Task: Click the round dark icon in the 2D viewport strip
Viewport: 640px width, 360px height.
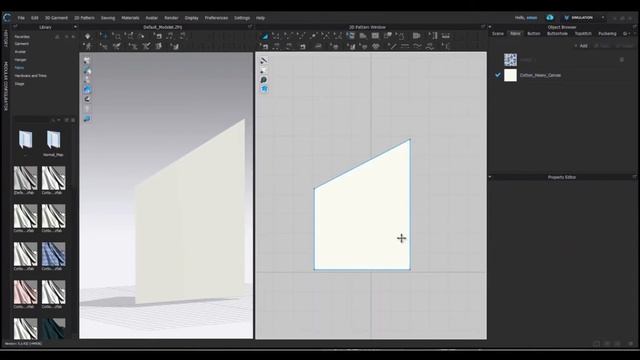Action: (264, 80)
